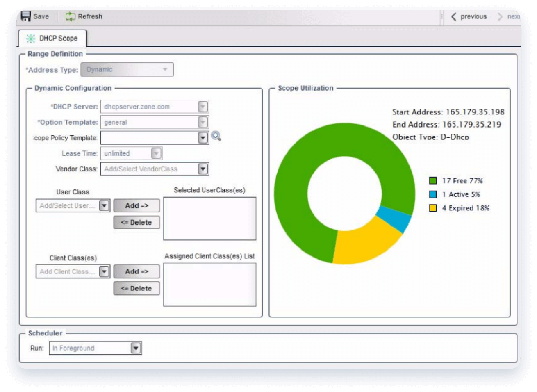Click the Delete button under Client Classes
The image size is (537, 392).
tap(136, 288)
